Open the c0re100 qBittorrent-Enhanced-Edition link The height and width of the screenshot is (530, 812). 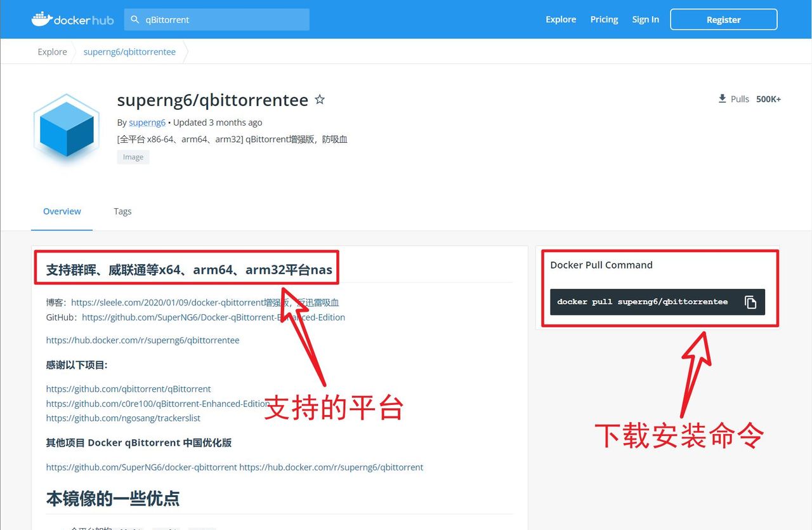[158, 404]
